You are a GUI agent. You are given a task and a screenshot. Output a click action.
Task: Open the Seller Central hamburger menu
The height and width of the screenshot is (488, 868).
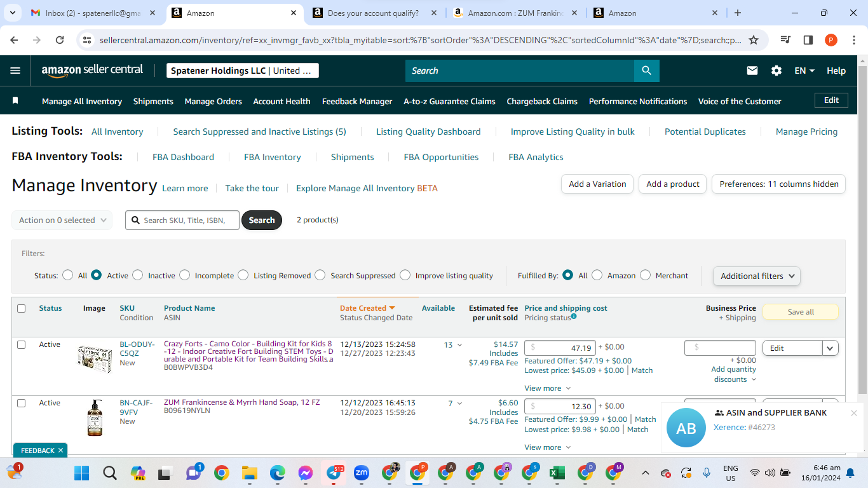15,71
